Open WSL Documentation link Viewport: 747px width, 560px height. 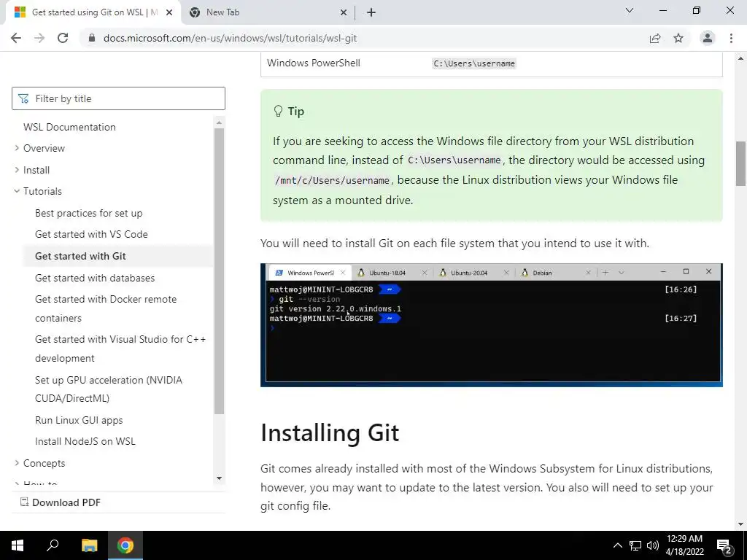pyautogui.click(x=69, y=127)
